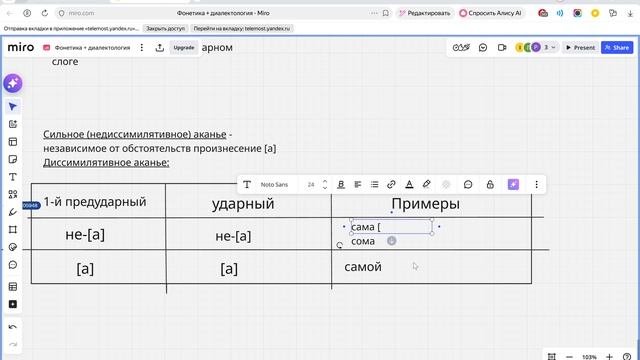Open browser downloads icon
Viewport: 640px width, 360px height.
(x=630, y=13)
